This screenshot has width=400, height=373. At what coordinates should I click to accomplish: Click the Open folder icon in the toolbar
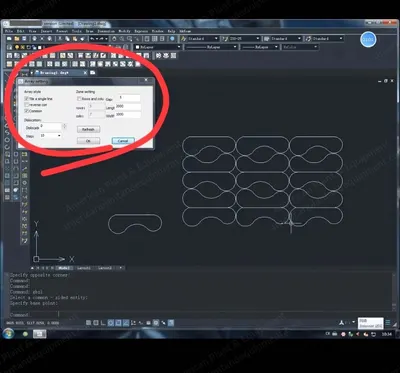pos(17,39)
